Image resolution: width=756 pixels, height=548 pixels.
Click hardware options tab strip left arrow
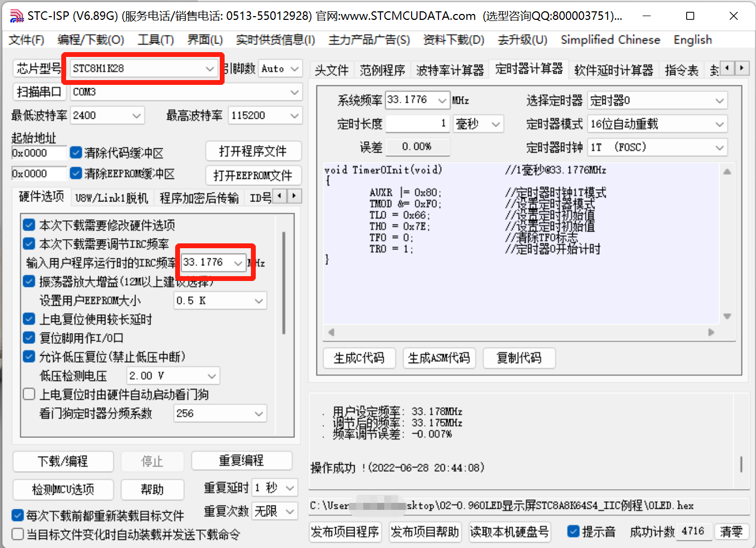pos(280,196)
